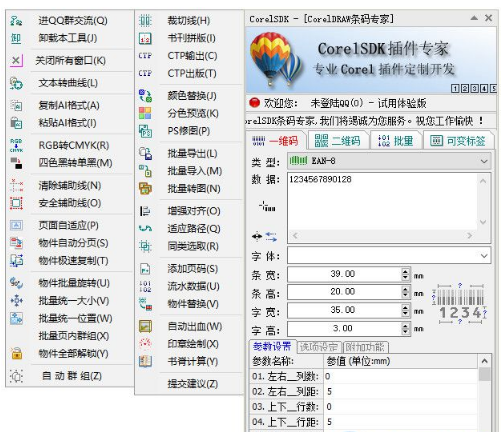Click the 字高 value field 3.00

pos(345,329)
